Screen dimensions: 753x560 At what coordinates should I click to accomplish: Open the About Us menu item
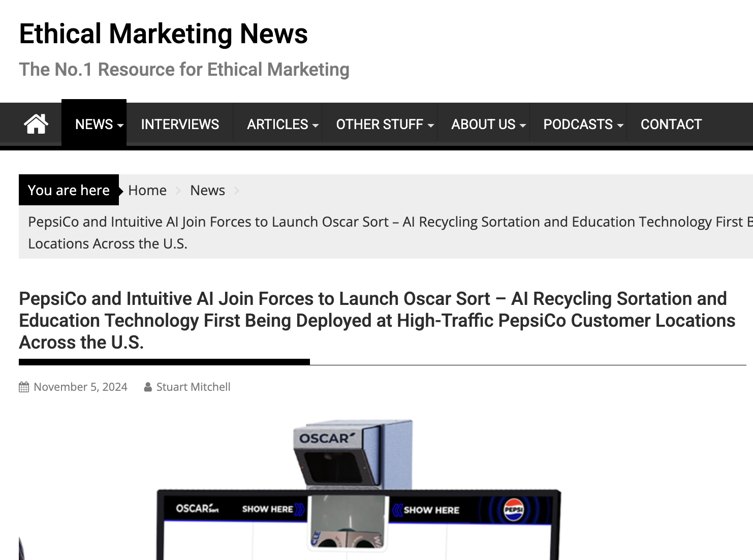click(483, 124)
